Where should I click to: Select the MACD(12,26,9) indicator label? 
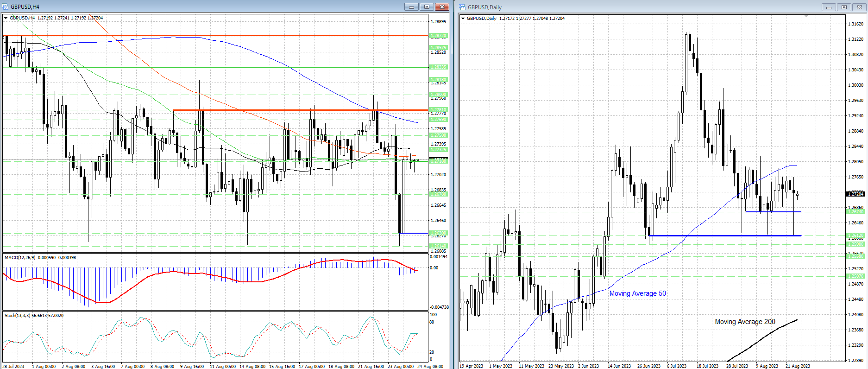[x=40, y=257]
